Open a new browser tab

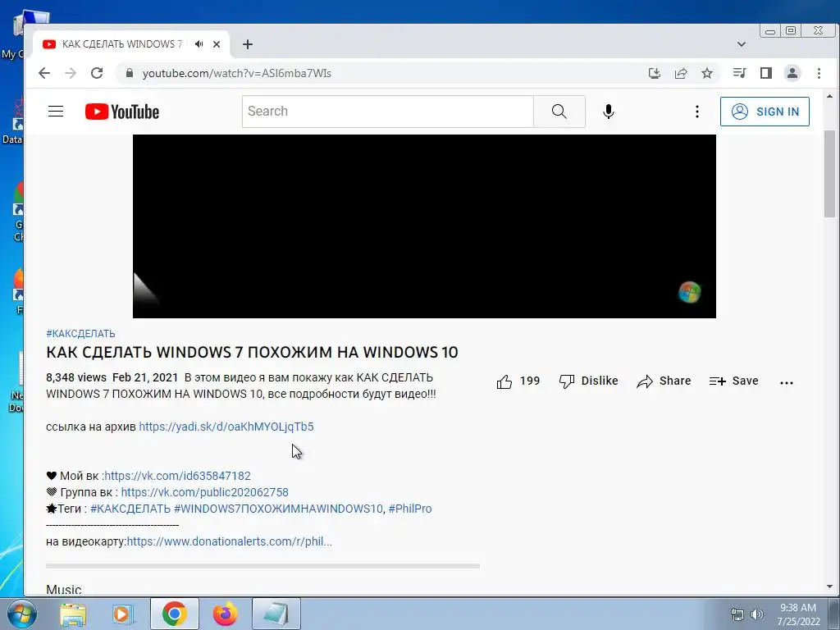(x=248, y=44)
